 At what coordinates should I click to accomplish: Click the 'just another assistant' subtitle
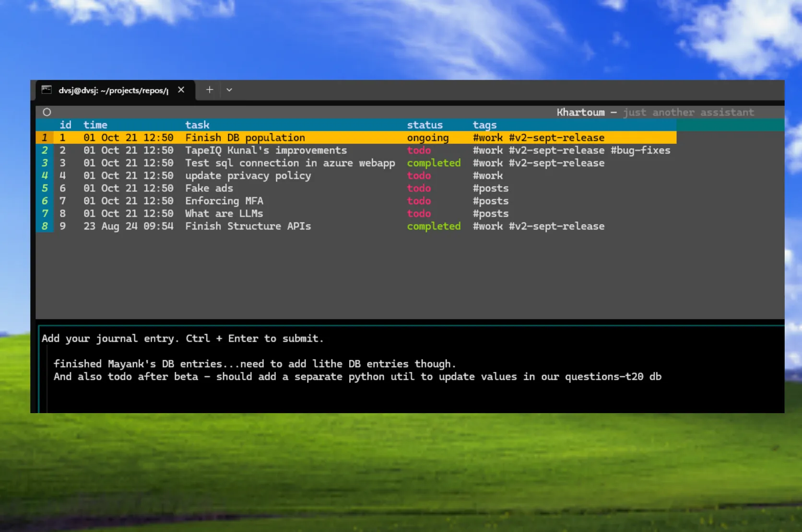tap(688, 112)
